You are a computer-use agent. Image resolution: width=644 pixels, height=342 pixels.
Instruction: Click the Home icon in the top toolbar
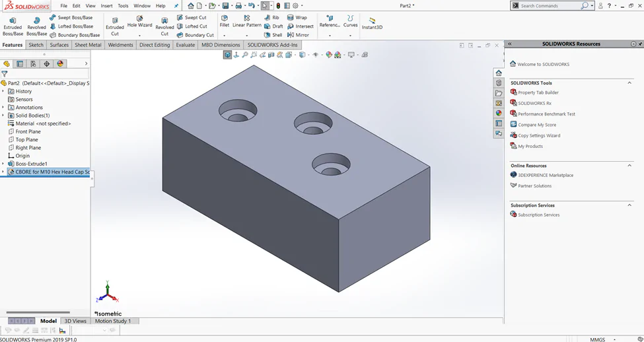pos(191,6)
